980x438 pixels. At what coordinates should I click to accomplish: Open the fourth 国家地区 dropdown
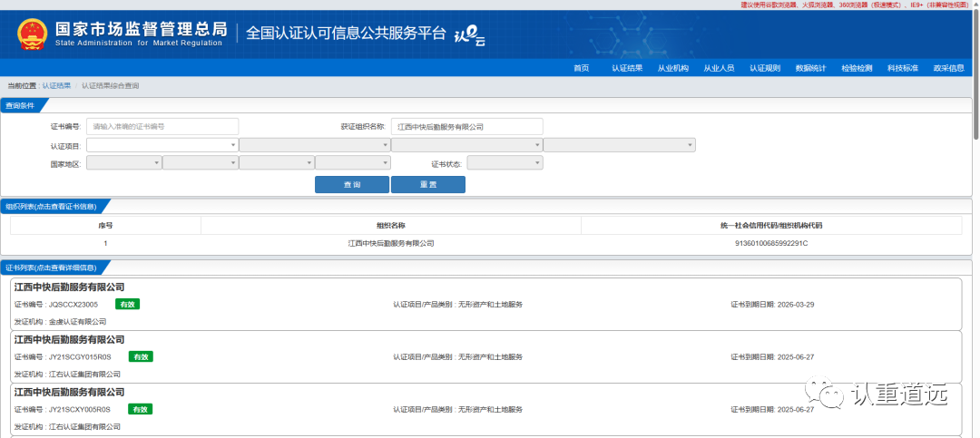click(x=353, y=163)
